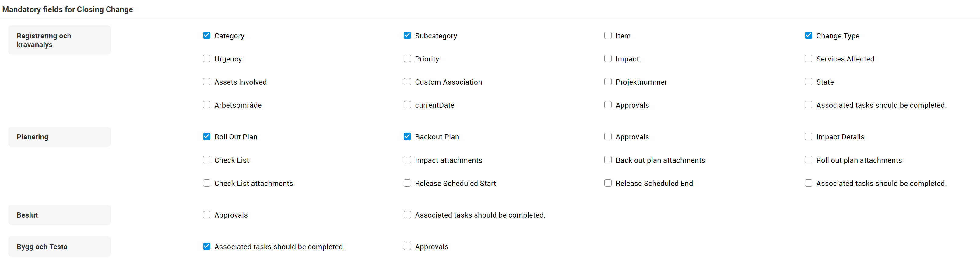Tick the Projektnummer checkbox
This screenshot has height=259, width=980.
point(608,82)
